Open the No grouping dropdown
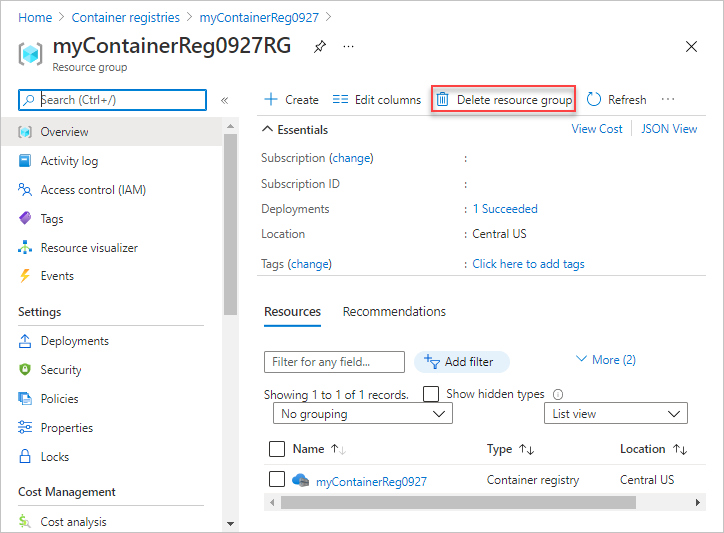The height and width of the screenshot is (533, 724). tap(362, 414)
